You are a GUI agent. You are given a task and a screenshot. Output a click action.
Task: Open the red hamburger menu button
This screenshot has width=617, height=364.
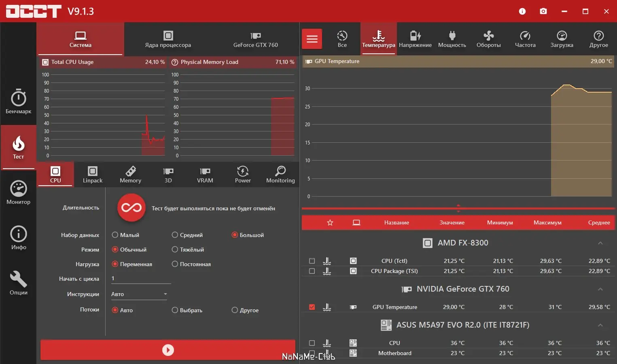tap(312, 39)
